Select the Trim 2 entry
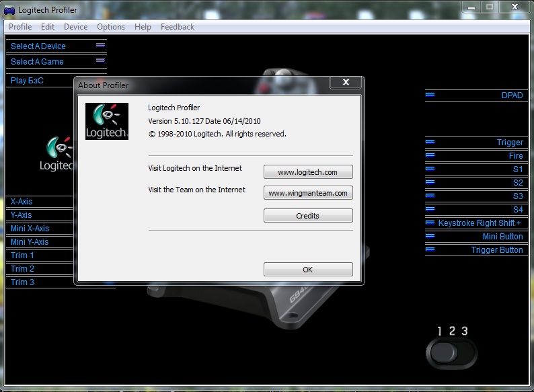This screenshot has width=534, height=392. coord(22,269)
